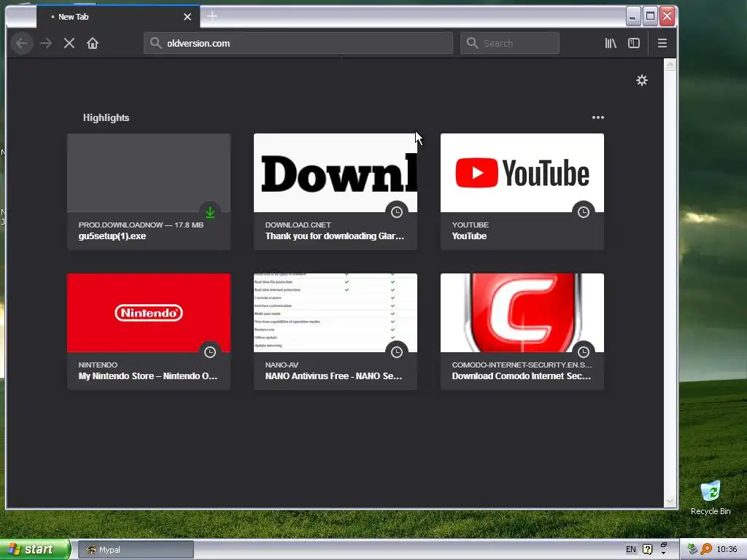Viewport: 747px width, 560px height.
Task: Click the Mypal taskbar button
Action: tap(136, 550)
